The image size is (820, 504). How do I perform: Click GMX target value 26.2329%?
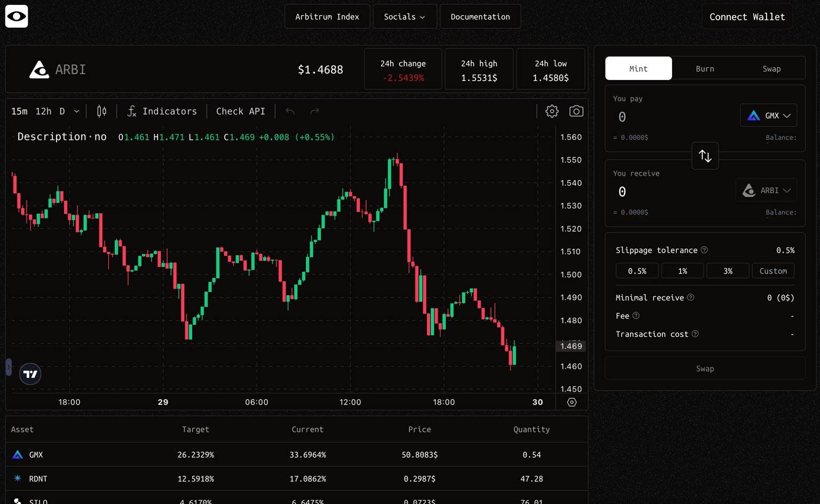pyautogui.click(x=195, y=455)
